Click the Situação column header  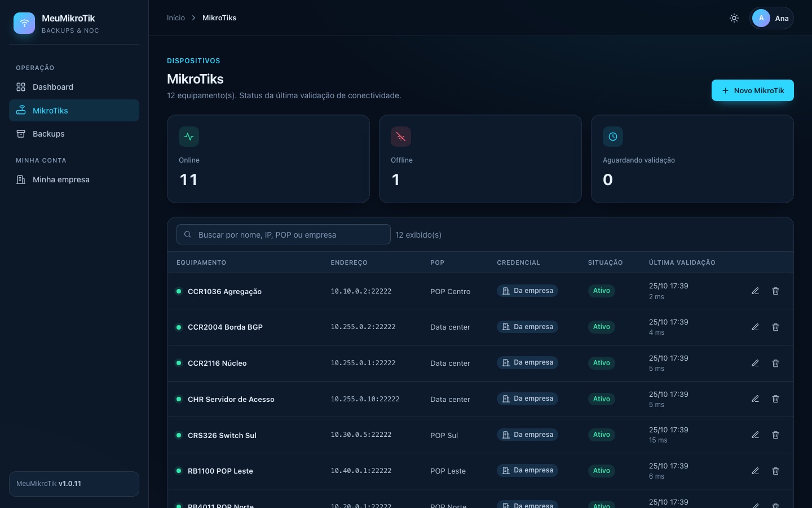pos(606,262)
